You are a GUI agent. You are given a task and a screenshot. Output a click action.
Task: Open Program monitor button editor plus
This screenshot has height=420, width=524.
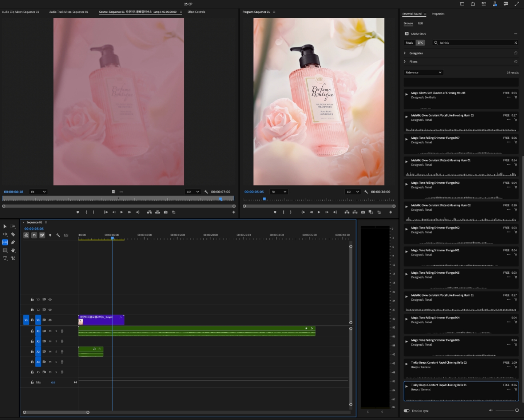pos(390,212)
